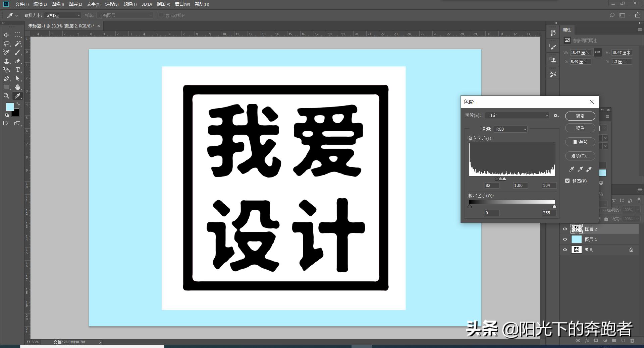Open the 通道 RGB channel dropdown

point(510,129)
